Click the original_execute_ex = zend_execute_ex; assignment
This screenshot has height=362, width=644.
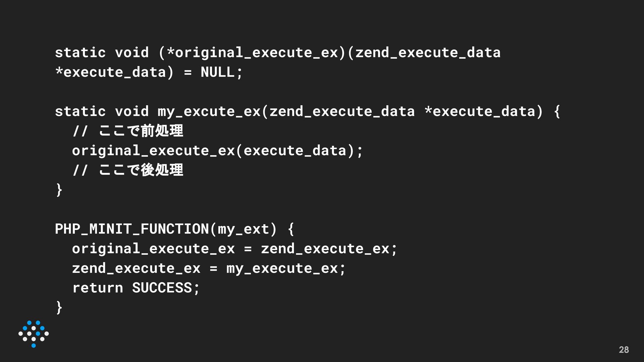[x=234, y=249]
